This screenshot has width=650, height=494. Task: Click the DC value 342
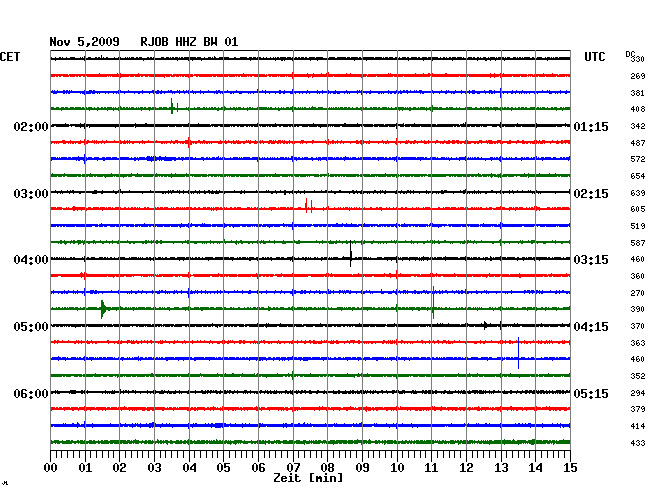coord(638,126)
